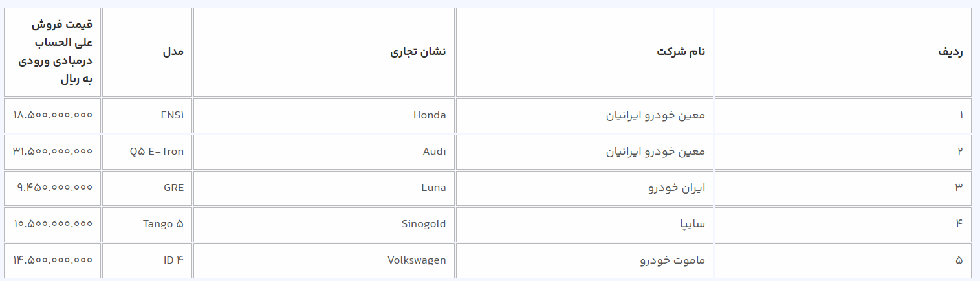Click the Audi Q5 E-Tron price cell

click(52, 152)
